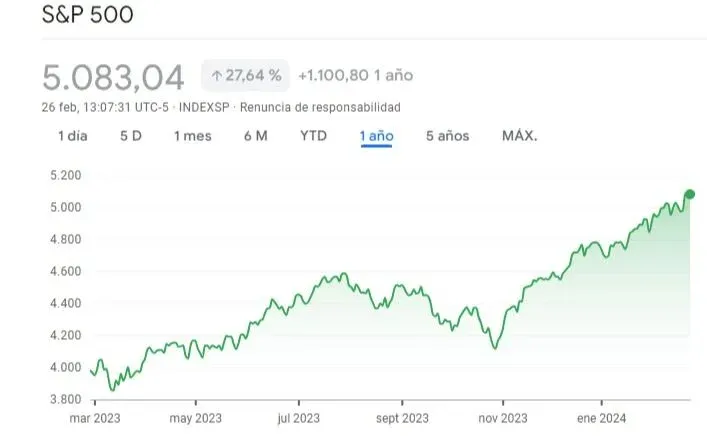The width and height of the screenshot is (707, 443).
Task: Open the 5 años chart range
Action: [x=447, y=136]
